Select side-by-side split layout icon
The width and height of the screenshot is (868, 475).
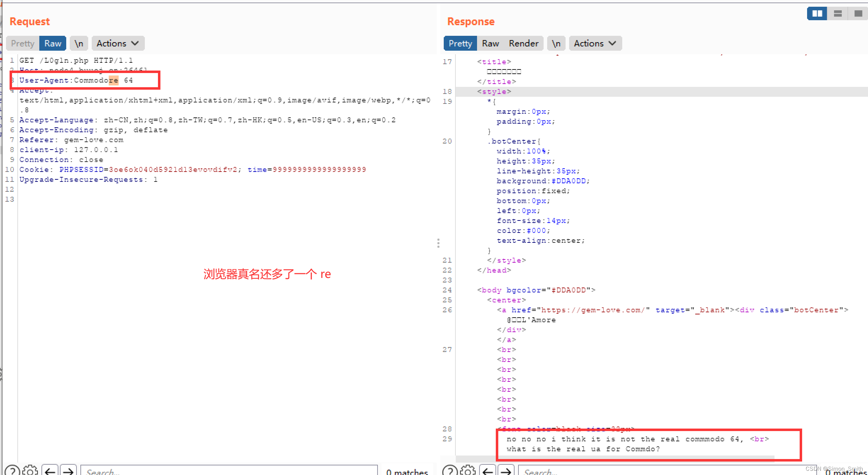(817, 14)
